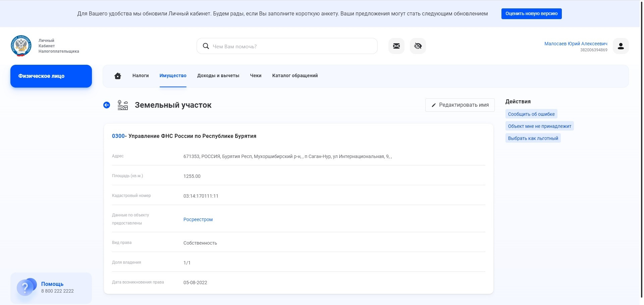Click the blue question mark help icon
This screenshot has width=644, height=305.
(25, 287)
